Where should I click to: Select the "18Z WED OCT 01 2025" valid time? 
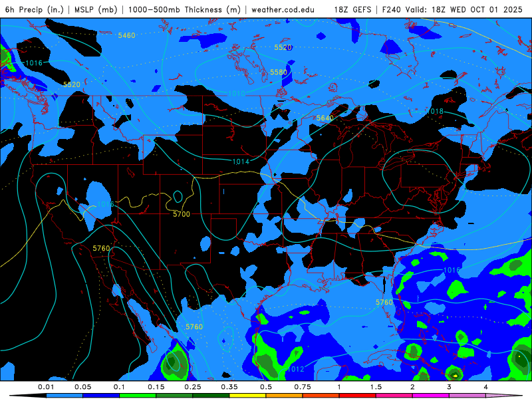(x=477, y=9)
